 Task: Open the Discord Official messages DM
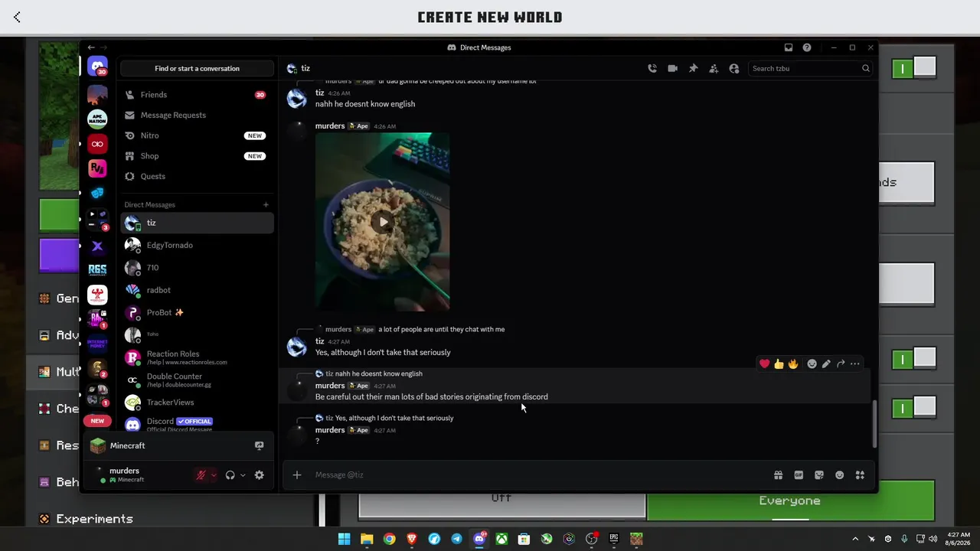(x=197, y=423)
